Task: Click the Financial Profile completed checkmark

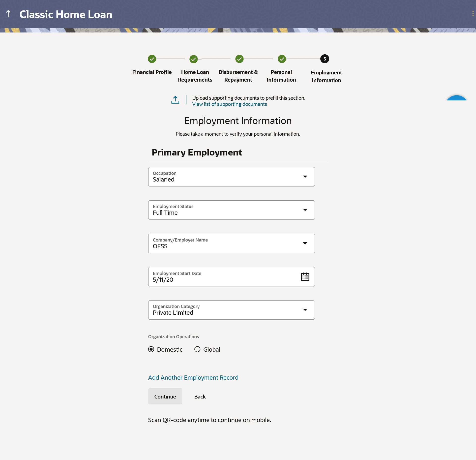Action: 152,59
